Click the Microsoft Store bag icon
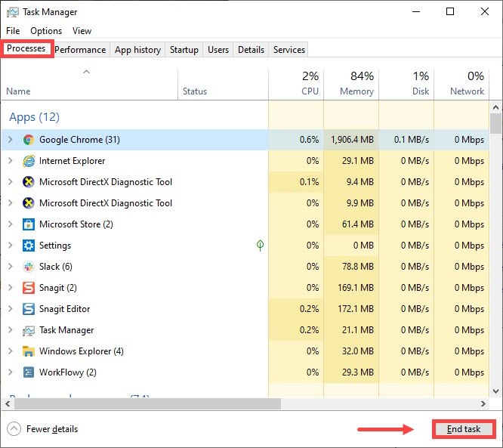503x448 pixels. click(29, 224)
